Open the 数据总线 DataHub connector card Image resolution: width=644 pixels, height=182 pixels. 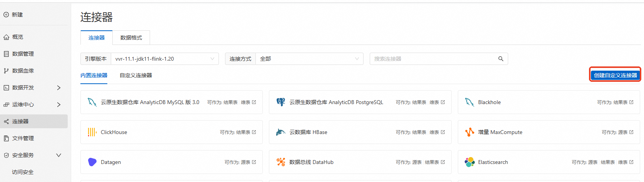coord(360,162)
